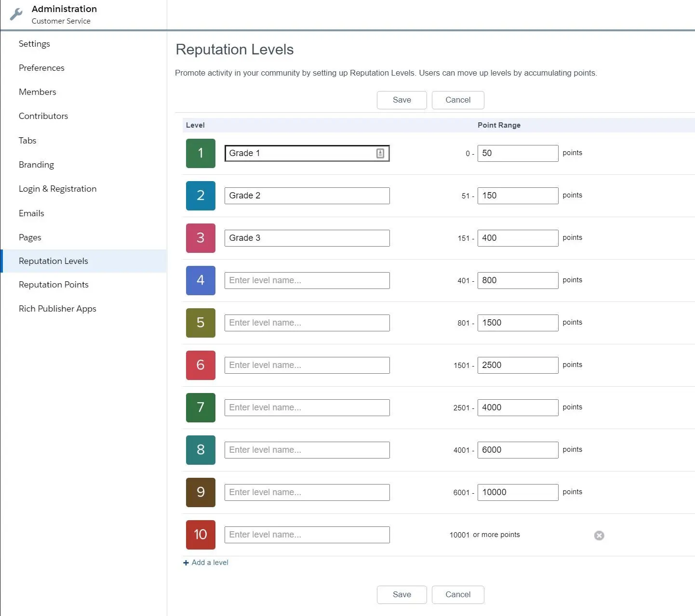Click the Level column header
The width and height of the screenshot is (695, 616).
tap(195, 125)
